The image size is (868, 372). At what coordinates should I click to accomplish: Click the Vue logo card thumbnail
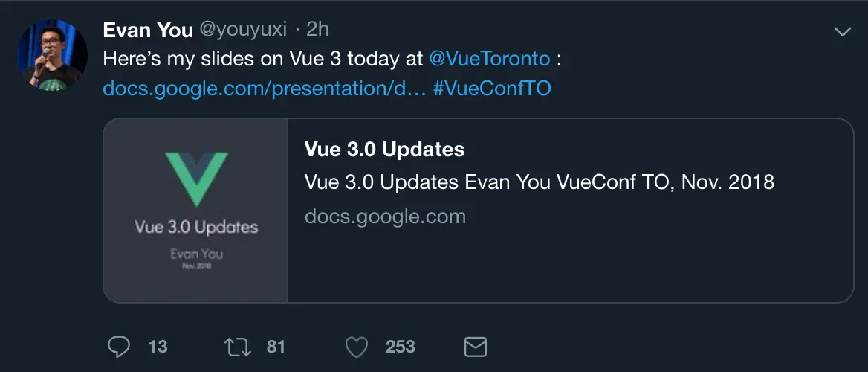pos(195,211)
